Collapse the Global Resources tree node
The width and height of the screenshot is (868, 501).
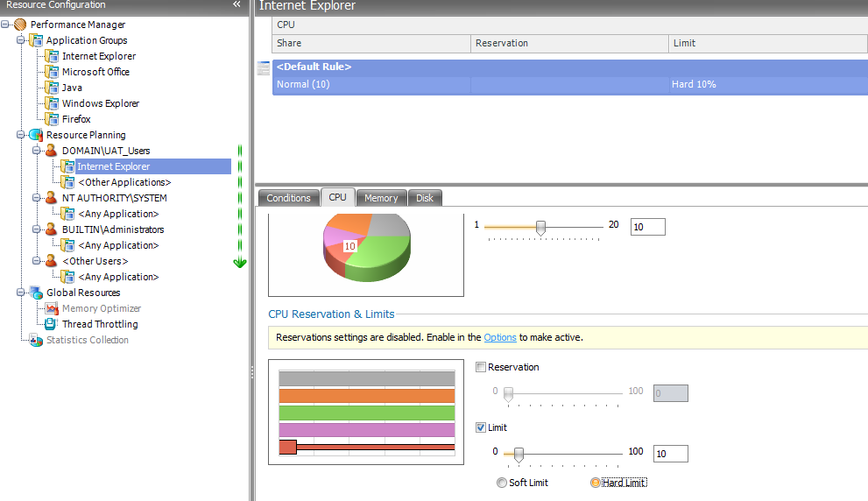pos(20,293)
